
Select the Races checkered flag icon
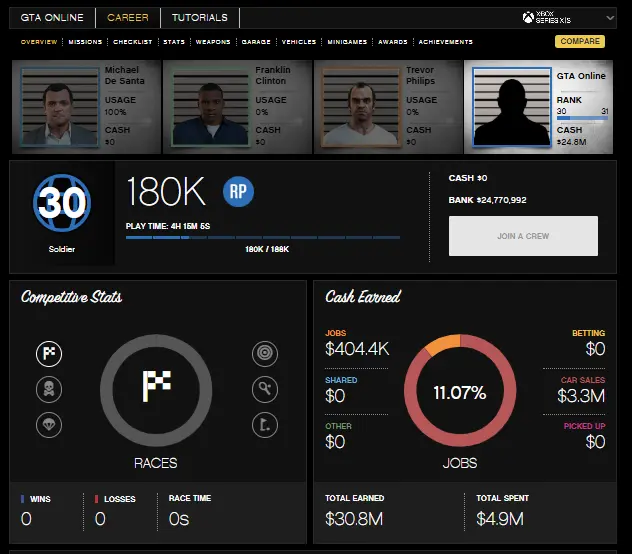click(50, 353)
